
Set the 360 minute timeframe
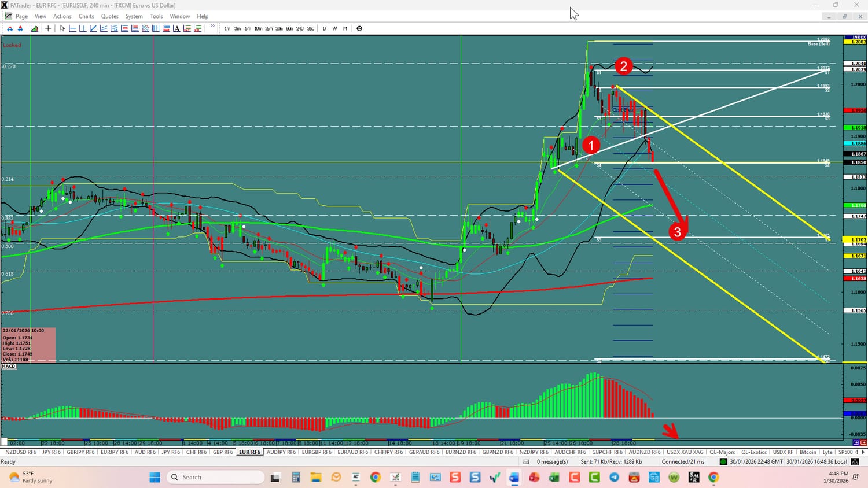tap(311, 28)
